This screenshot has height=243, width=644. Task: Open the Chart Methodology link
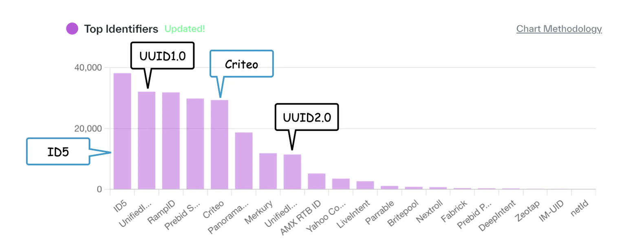(559, 29)
